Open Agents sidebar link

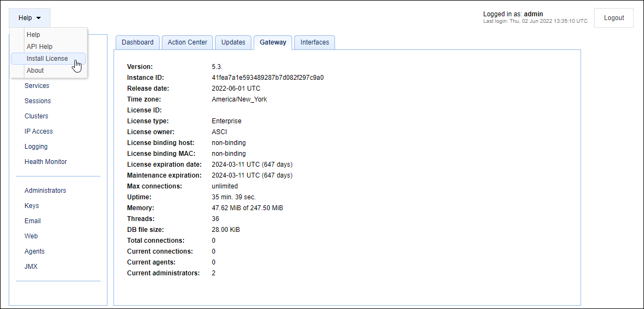click(35, 251)
